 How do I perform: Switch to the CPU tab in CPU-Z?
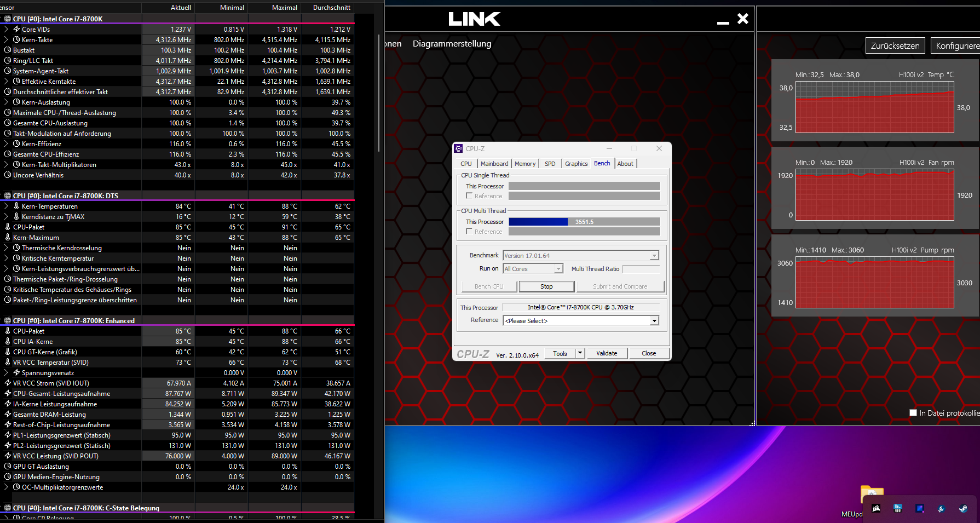(x=466, y=164)
